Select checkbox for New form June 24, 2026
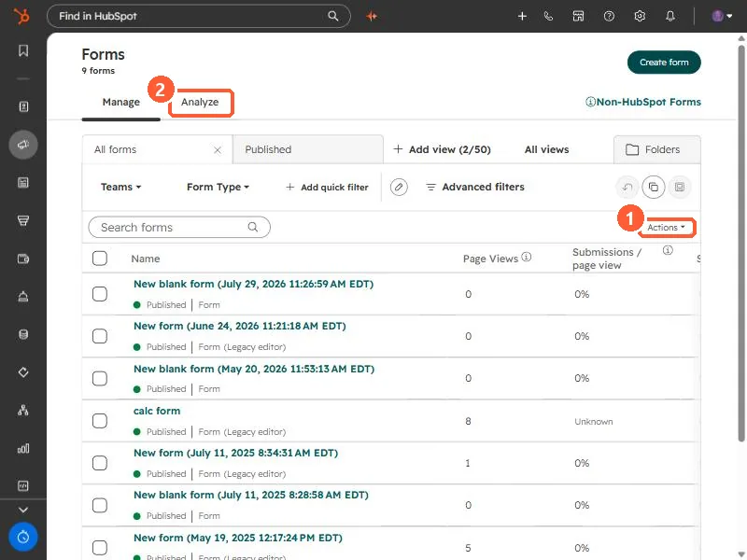 pos(100,336)
